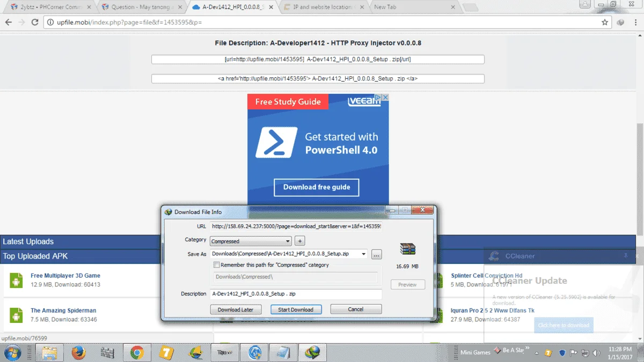
Task: Open the IP and website location tab
Action: pyautogui.click(x=325, y=8)
